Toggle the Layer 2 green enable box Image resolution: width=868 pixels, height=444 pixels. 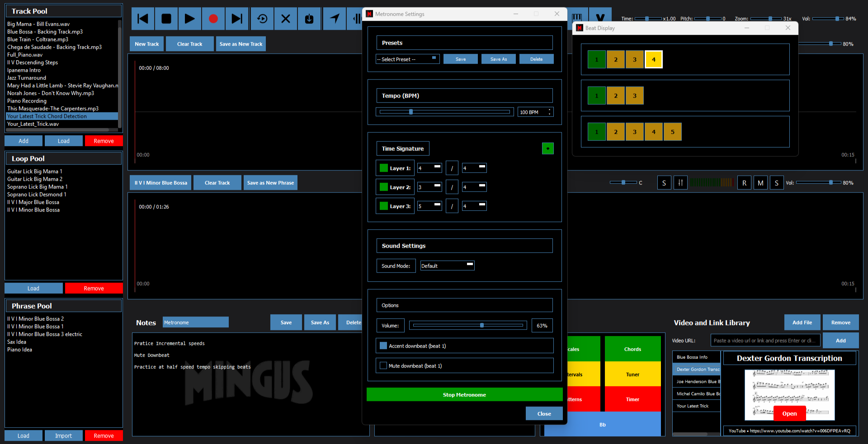(x=384, y=187)
